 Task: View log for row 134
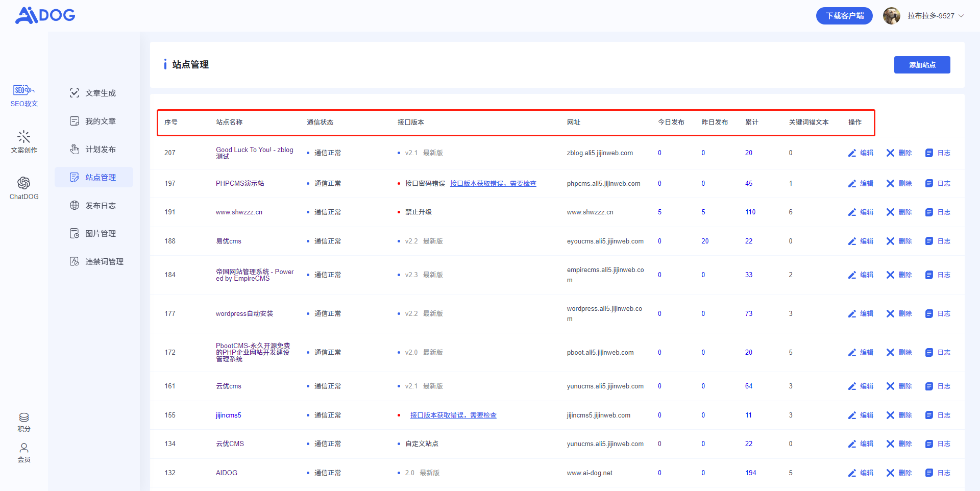pyautogui.click(x=938, y=444)
